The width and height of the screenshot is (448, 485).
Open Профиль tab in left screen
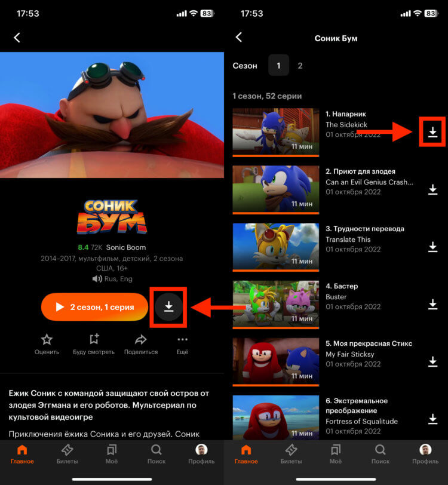point(201,454)
